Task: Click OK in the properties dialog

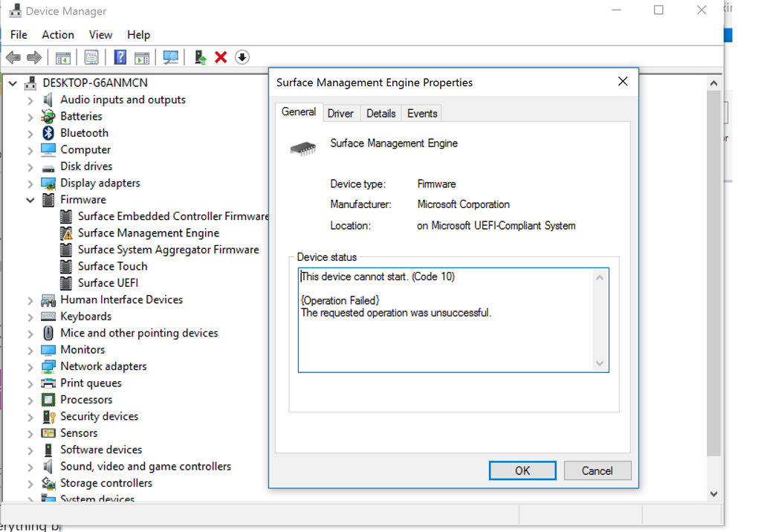Action: point(522,471)
